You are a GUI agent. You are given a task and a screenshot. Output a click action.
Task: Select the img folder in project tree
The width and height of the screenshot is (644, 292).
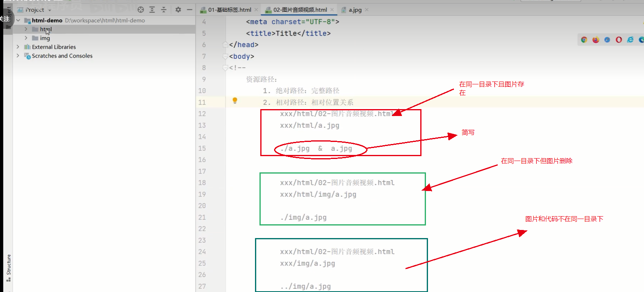(45, 38)
